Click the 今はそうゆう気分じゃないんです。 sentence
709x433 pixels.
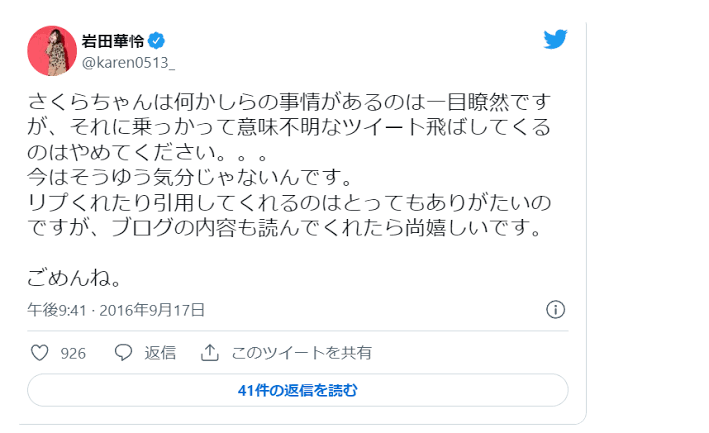(190, 177)
